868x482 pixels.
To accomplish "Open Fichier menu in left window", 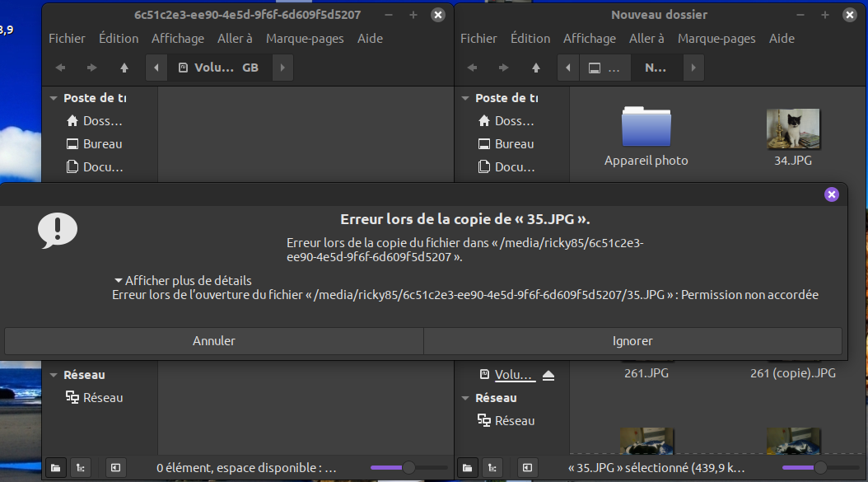I will coord(67,38).
